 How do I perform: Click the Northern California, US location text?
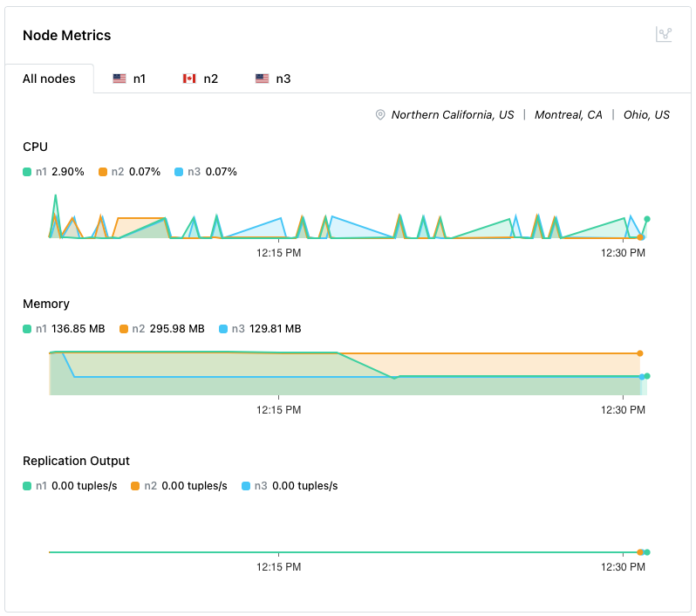453,114
